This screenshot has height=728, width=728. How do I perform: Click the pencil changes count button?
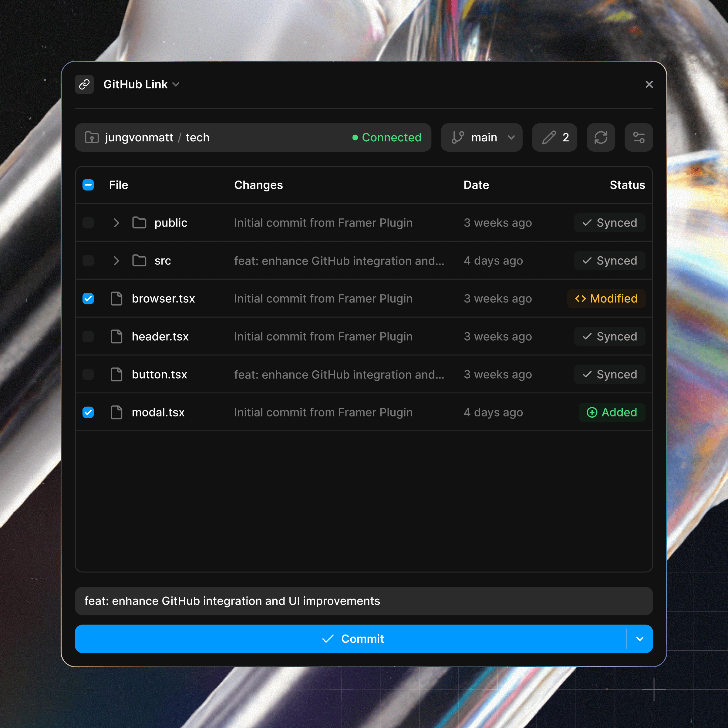pyautogui.click(x=554, y=137)
